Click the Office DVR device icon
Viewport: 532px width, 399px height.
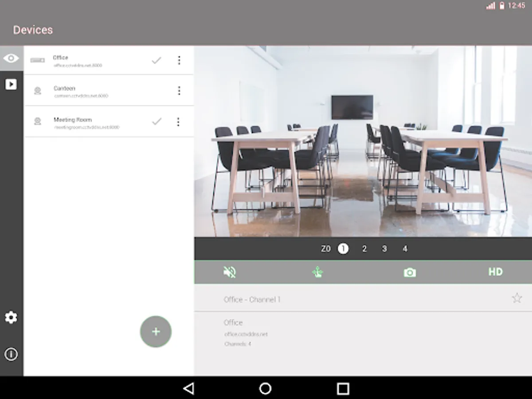pyautogui.click(x=38, y=60)
